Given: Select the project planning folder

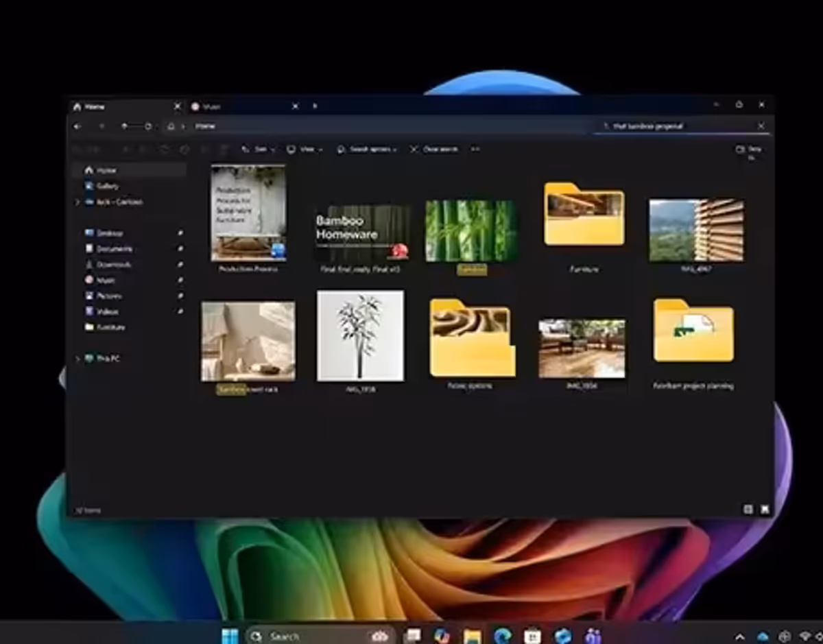Looking at the screenshot, I should point(693,330).
